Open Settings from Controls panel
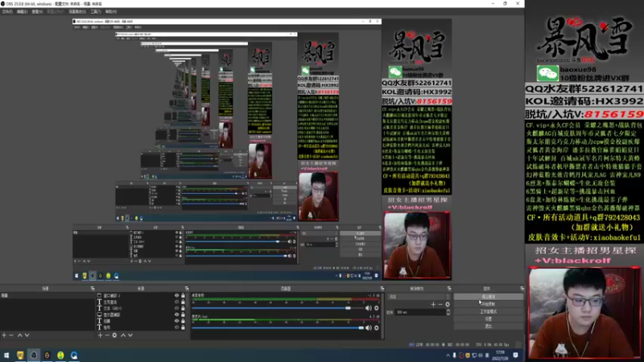Screen dimensions: 644x362 click(489, 319)
